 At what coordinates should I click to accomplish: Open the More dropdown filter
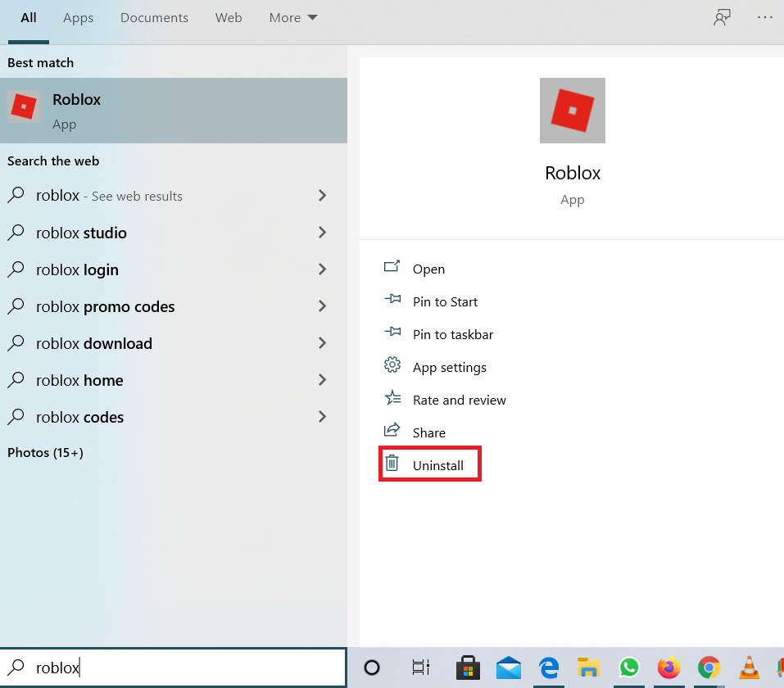pos(293,18)
